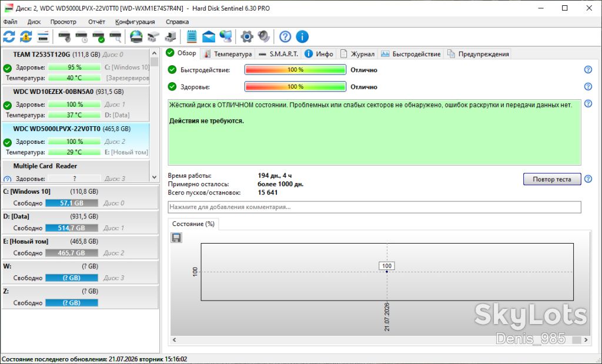Image resolution: width=602 pixels, height=364 pixels.
Task: Select the C: [Windows 10] partition
Action: pyautogui.click(x=80, y=197)
